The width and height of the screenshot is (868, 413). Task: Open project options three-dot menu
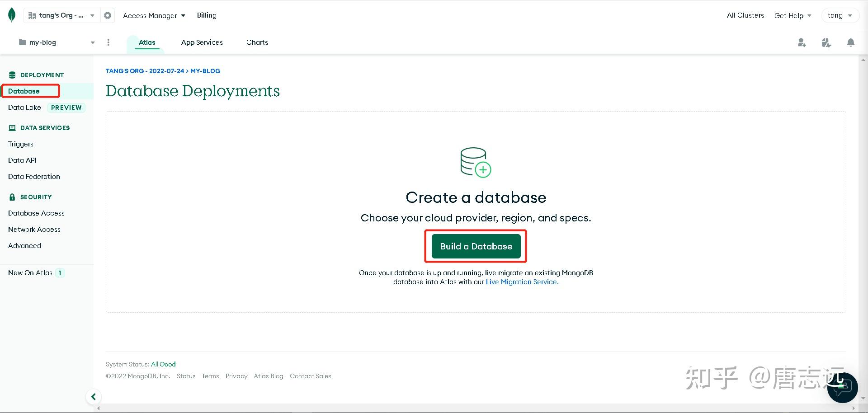coord(108,42)
